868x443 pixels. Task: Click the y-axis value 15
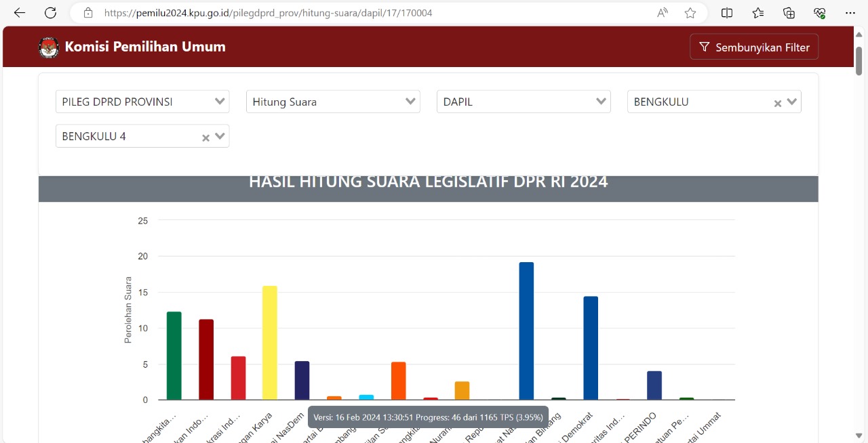point(142,293)
